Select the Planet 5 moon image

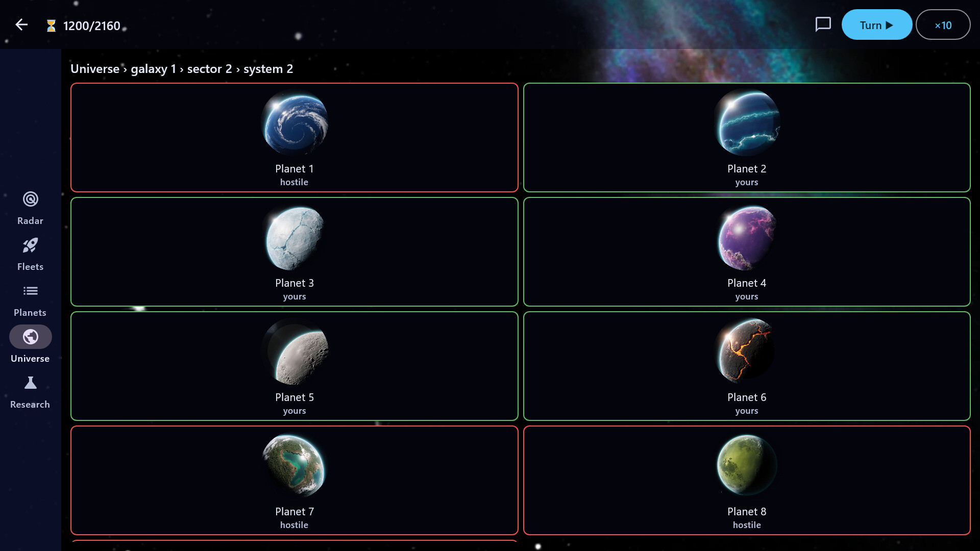[x=295, y=352]
